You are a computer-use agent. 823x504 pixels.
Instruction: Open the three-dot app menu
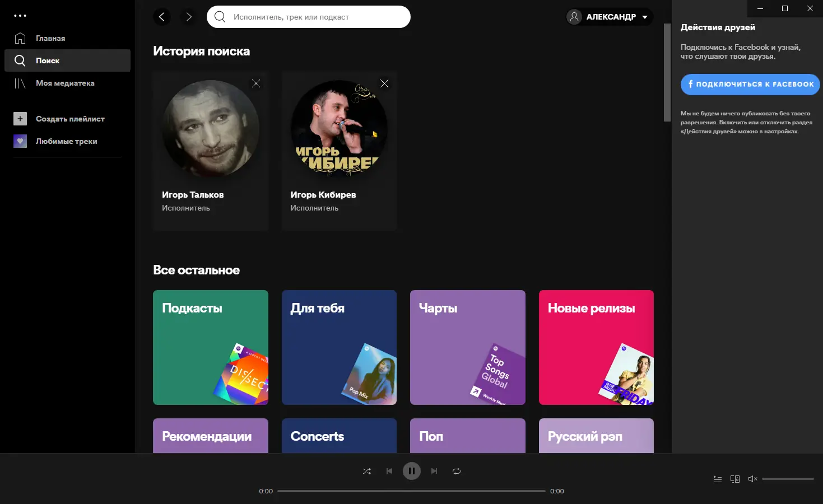click(20, 16)
